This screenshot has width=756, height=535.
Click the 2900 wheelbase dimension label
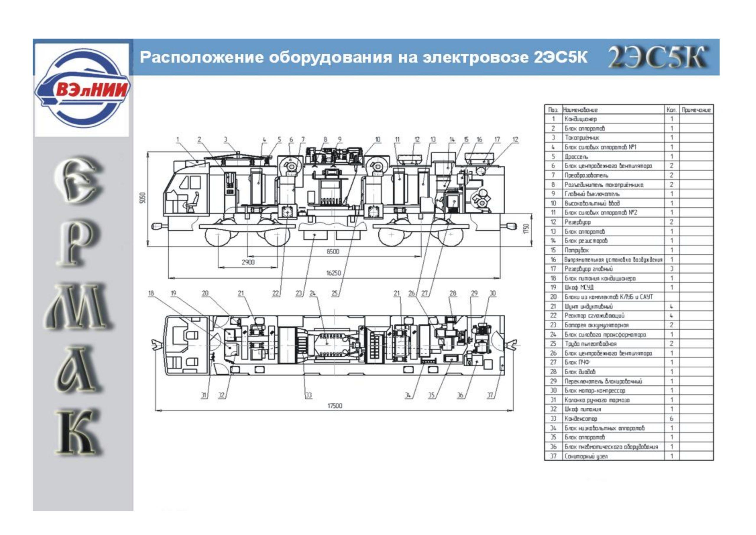pyautogui.click(x=248, y=262)
